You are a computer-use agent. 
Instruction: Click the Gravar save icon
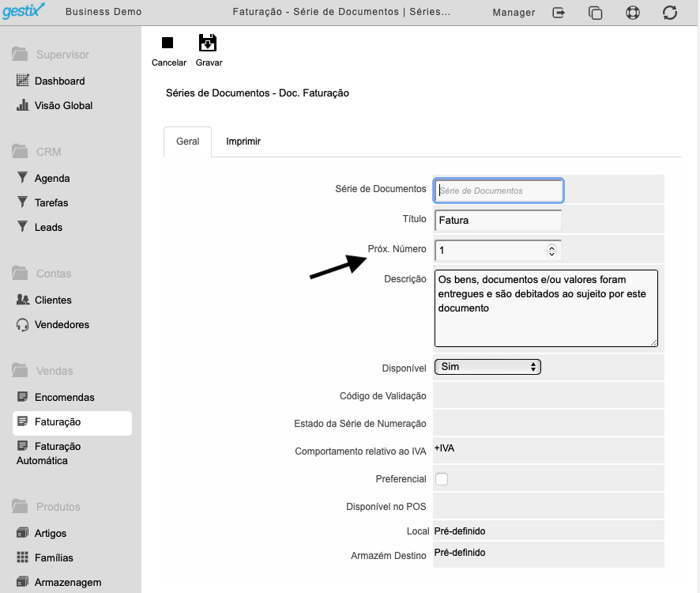(x=208, y=43)
